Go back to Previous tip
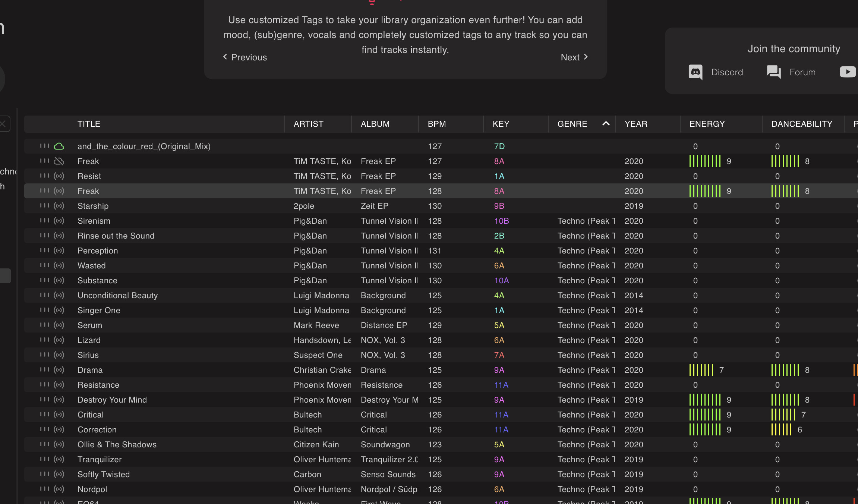Screen dimensions: 858x504 [245, 57]
